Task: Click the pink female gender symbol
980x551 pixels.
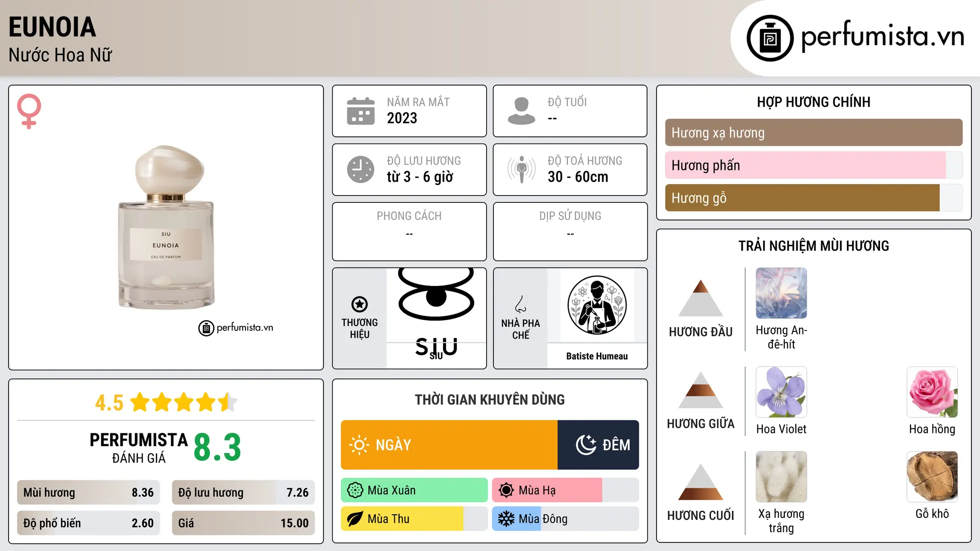Action: (29, 111)
